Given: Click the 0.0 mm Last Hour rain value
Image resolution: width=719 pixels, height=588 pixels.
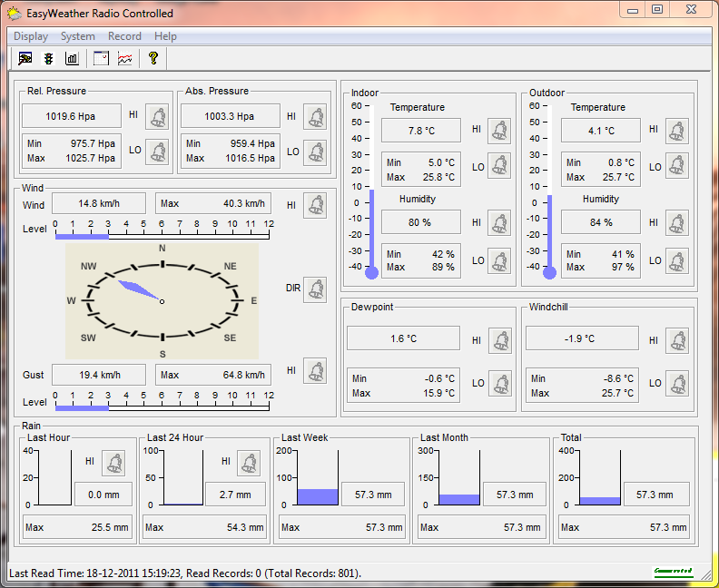Looking at the screenshot, I should [x=103, y=495].
